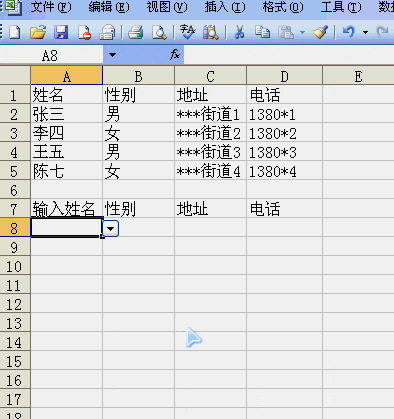This screenshot has height=419, width=394.
Task: Print the sheet using the printer icon
Action: [x=136, y=33]
